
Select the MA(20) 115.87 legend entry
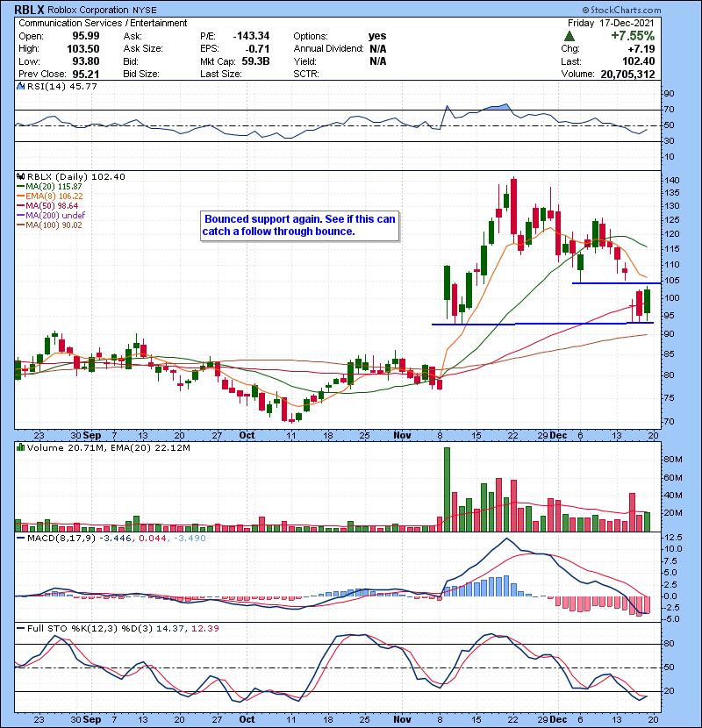50,186
